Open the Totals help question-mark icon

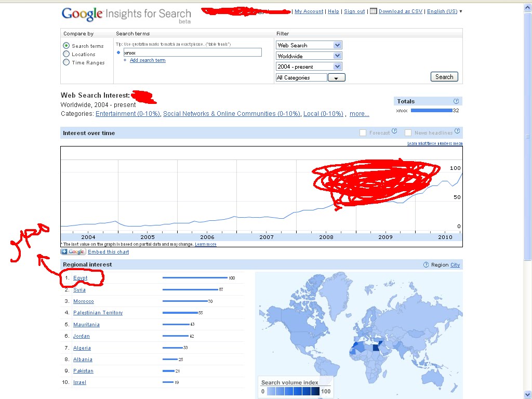pos(456,101)
